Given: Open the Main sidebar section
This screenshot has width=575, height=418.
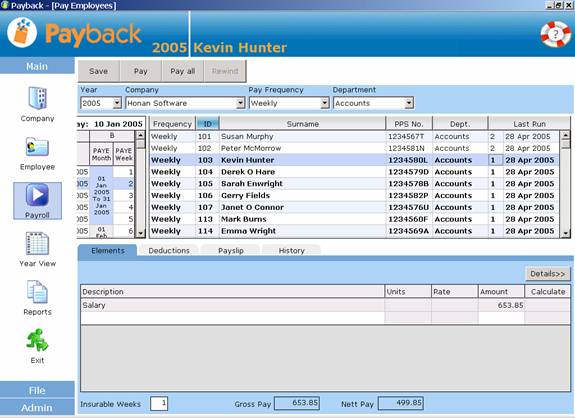Looking at the screenshot, I should pyautogui.click(x=37, y=66).
